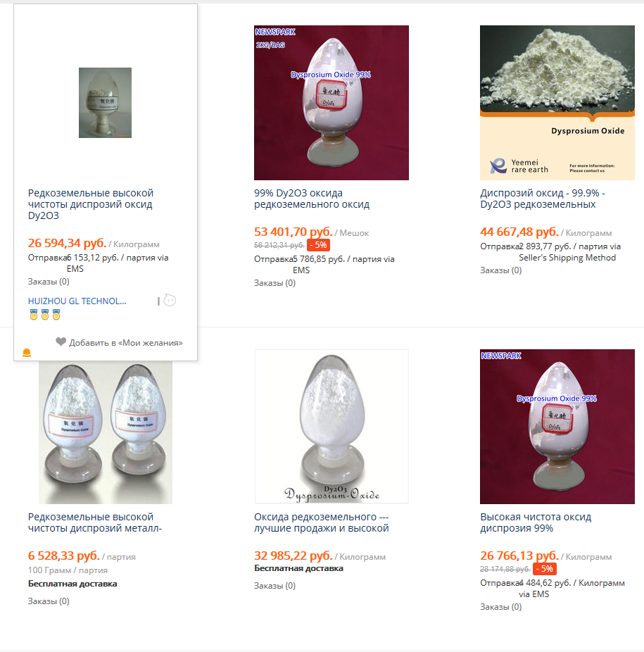Screen dimensions: 644x652
Task: Open the Yeemei rare earth product image
Action: 557,103
